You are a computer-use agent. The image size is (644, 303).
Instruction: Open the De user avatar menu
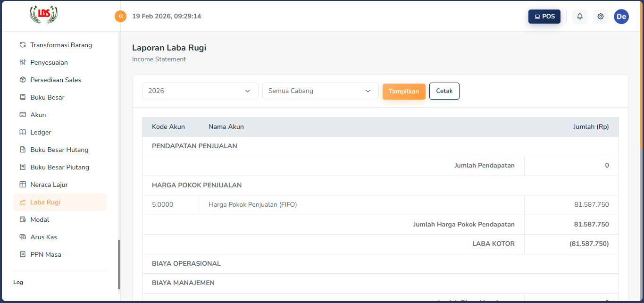(x=621, y=17)
